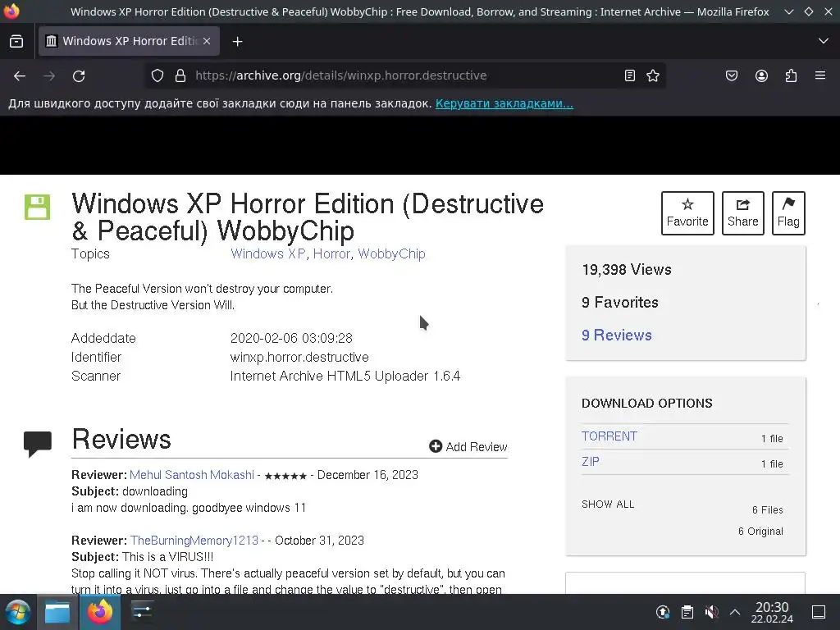Click the Reviews speech bubble icon

[38, 444]
